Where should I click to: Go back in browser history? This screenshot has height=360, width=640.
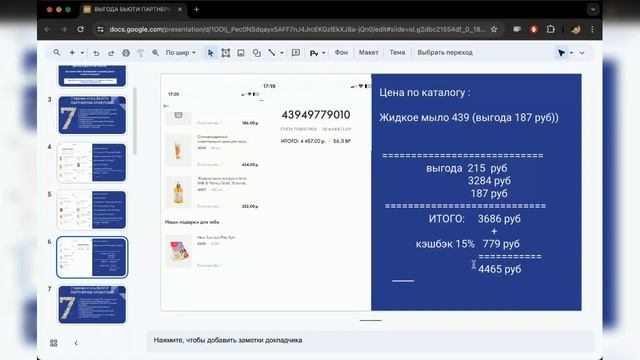48,29
